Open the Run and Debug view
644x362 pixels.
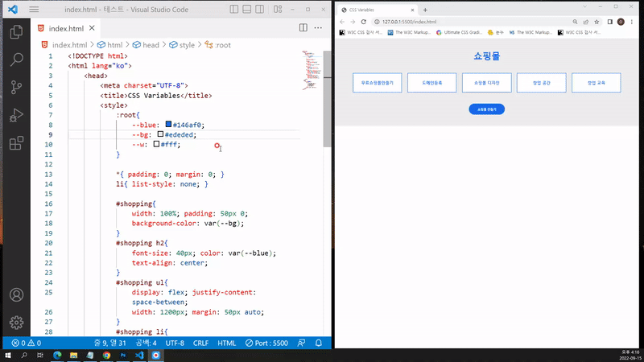pos(16,115)
